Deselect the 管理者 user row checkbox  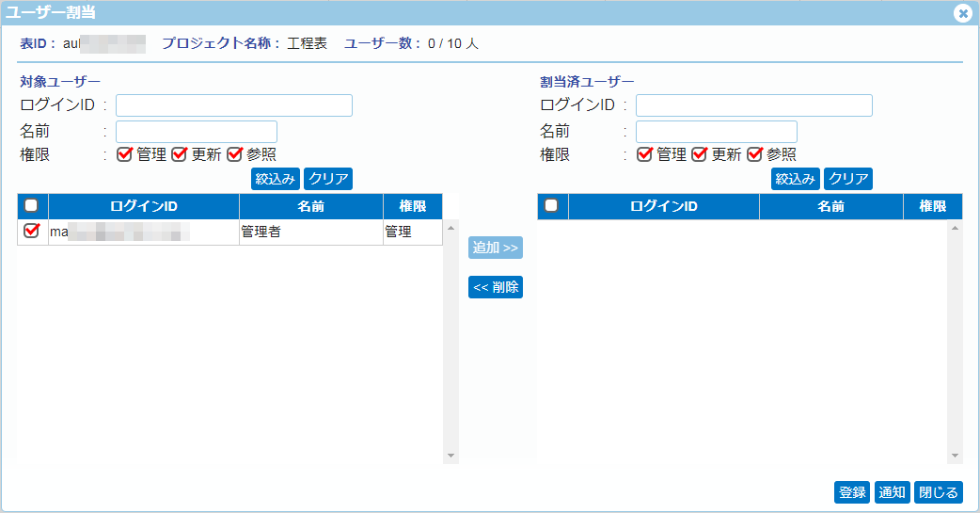[31, 231]
